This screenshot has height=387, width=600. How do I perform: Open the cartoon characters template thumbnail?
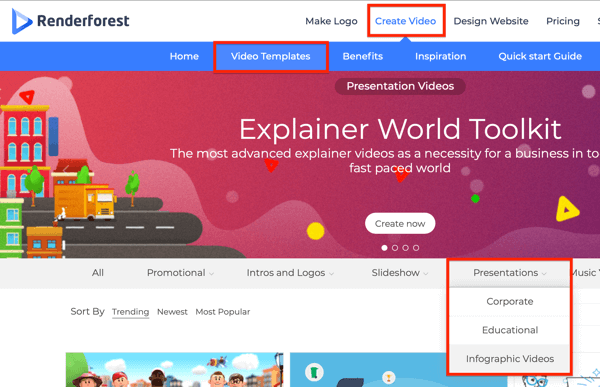[x=174, y=370]
